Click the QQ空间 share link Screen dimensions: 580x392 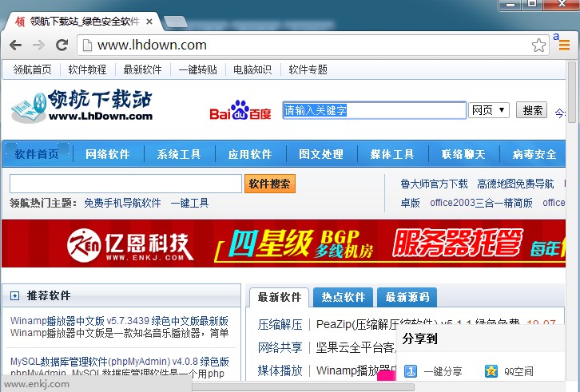518,371
